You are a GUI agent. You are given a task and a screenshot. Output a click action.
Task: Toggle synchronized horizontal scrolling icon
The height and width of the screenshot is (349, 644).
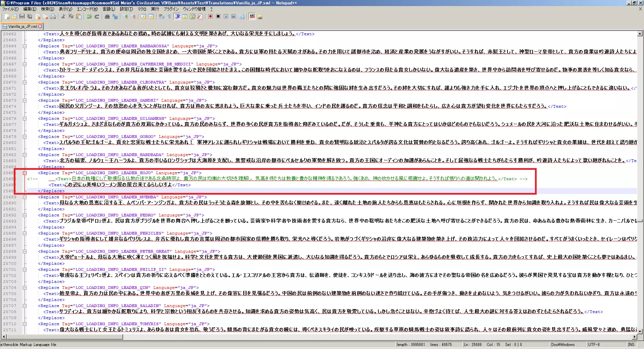151,16
